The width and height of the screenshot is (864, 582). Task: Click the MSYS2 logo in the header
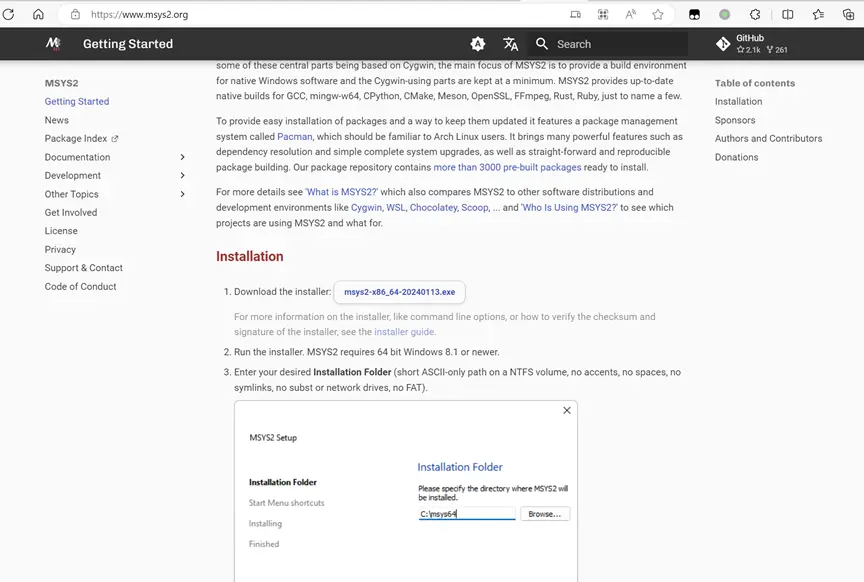[53, 44]
